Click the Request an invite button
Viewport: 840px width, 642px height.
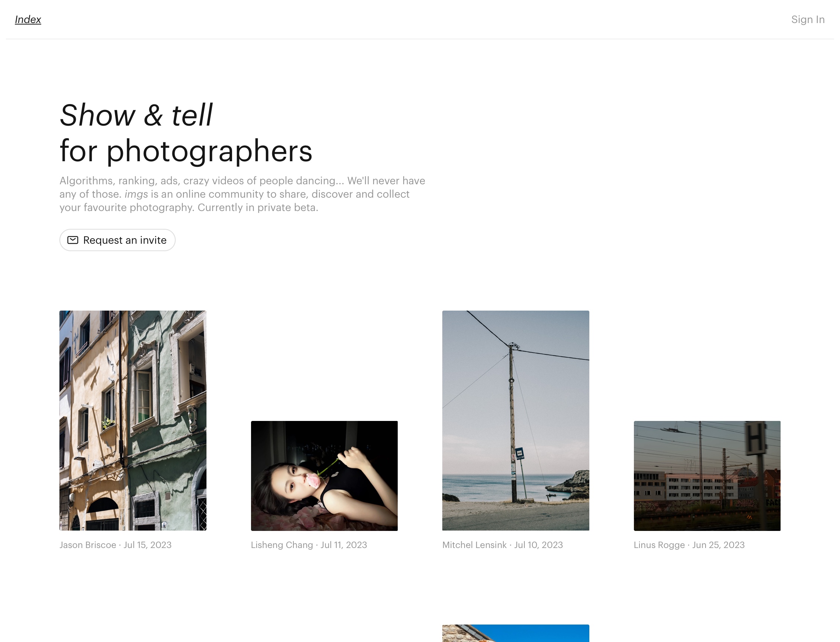click(117, 240)
